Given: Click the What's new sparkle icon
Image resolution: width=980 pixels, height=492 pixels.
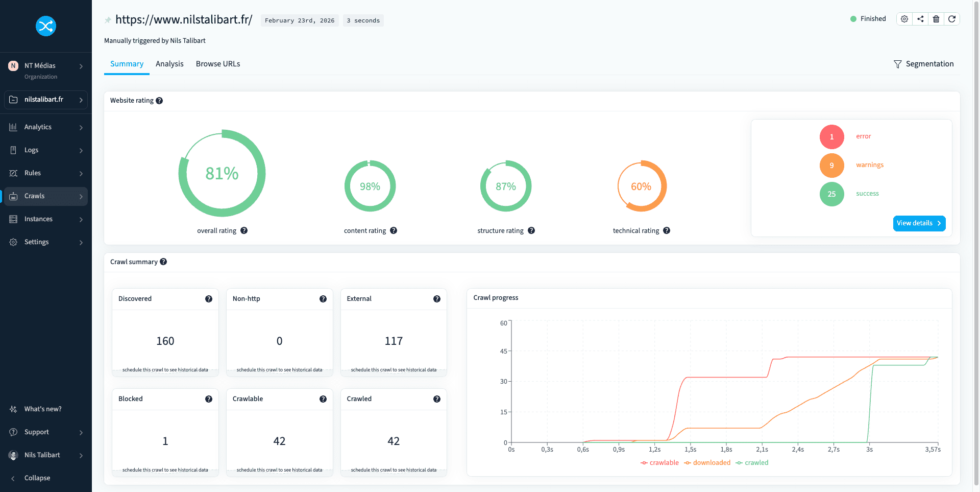Looking at the screenshot, I should click(13, 409).
